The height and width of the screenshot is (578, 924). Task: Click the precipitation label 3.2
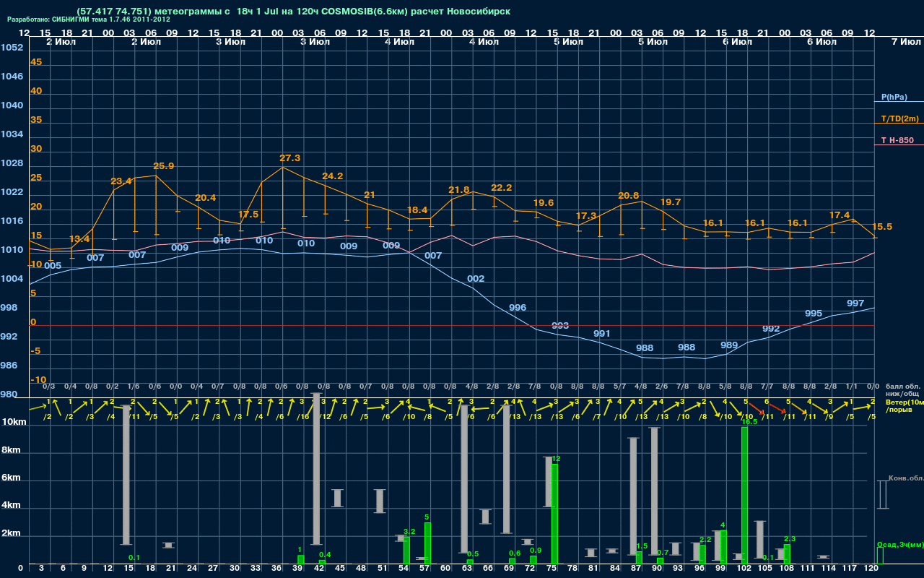409,532
